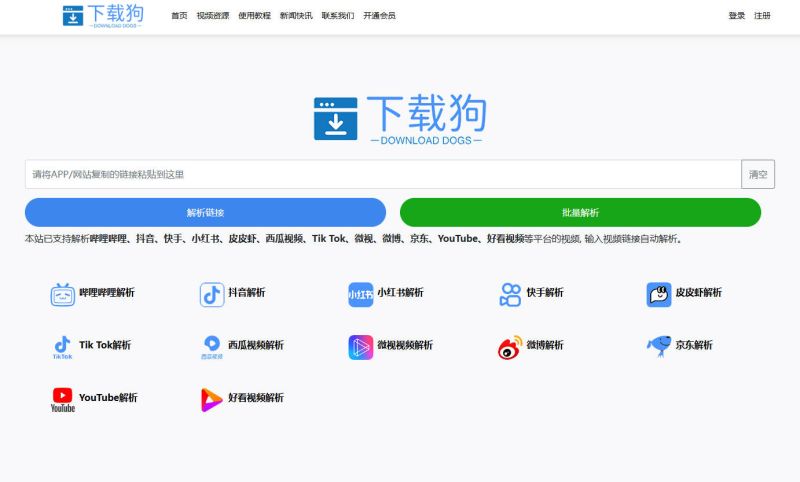The width and height of the screenshot is (800, 482).
Task: Open the 联系我们 nav item
Action: [x=338, y=16]
